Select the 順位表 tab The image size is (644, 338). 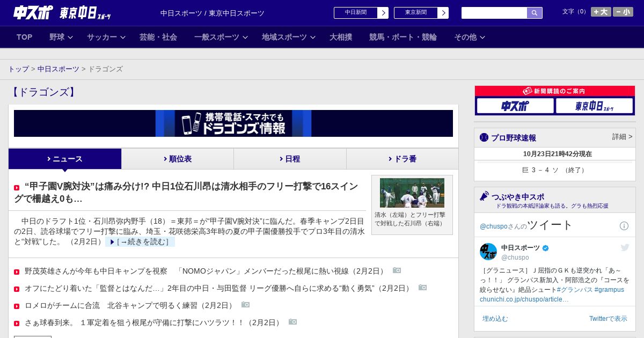[178, 159]
